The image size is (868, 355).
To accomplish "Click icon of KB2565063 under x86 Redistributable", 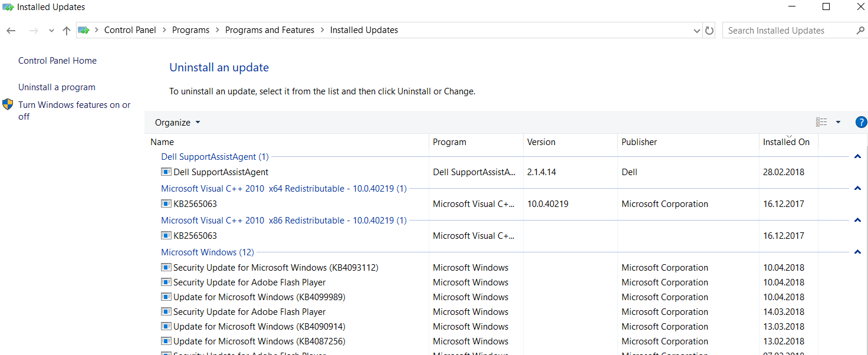I will point(166,236).
